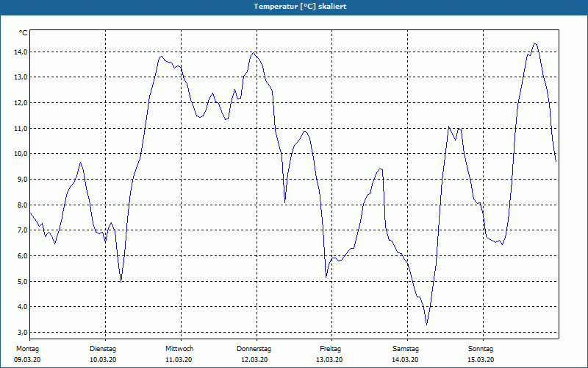Click the 10.03.20 date label
The height and width of the screenshot is (368, 588).
pyautogui.click(x=103, y=360)
